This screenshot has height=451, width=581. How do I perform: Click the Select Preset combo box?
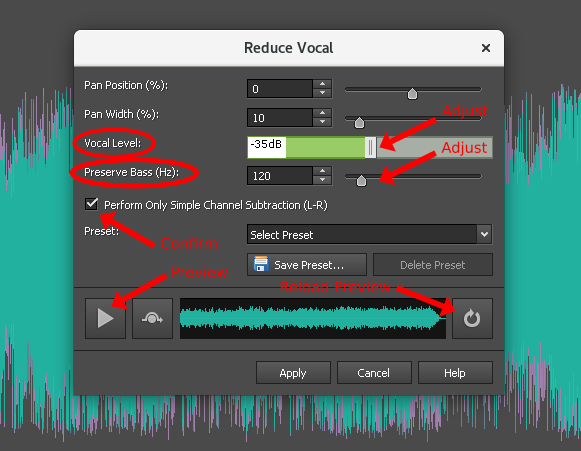click(369, 234)
